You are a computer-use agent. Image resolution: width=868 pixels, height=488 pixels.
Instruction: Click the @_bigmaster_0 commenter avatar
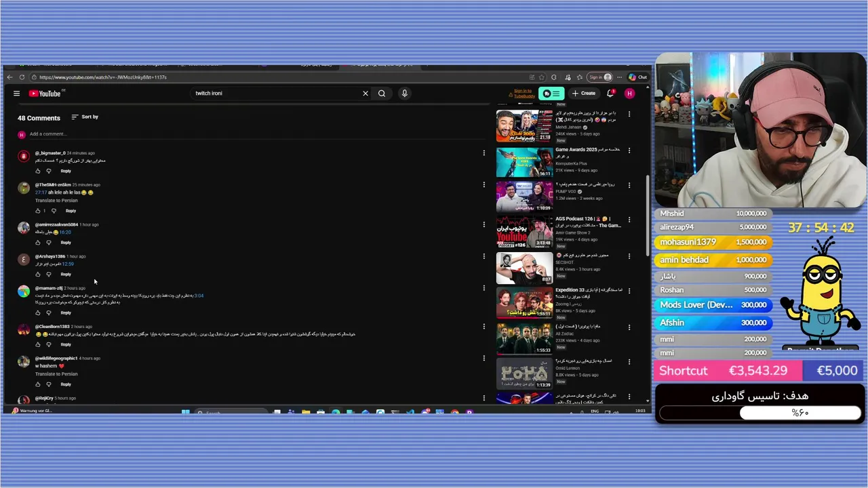click(x=24, y=156)
